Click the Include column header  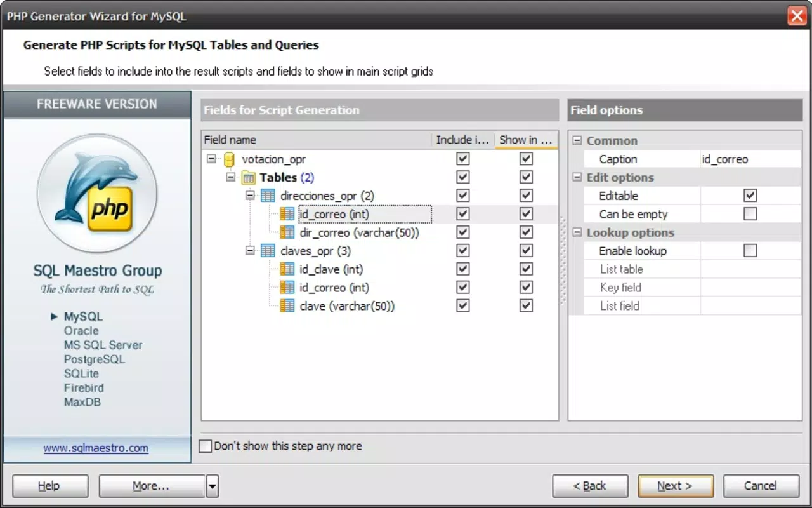click(463, 140)
